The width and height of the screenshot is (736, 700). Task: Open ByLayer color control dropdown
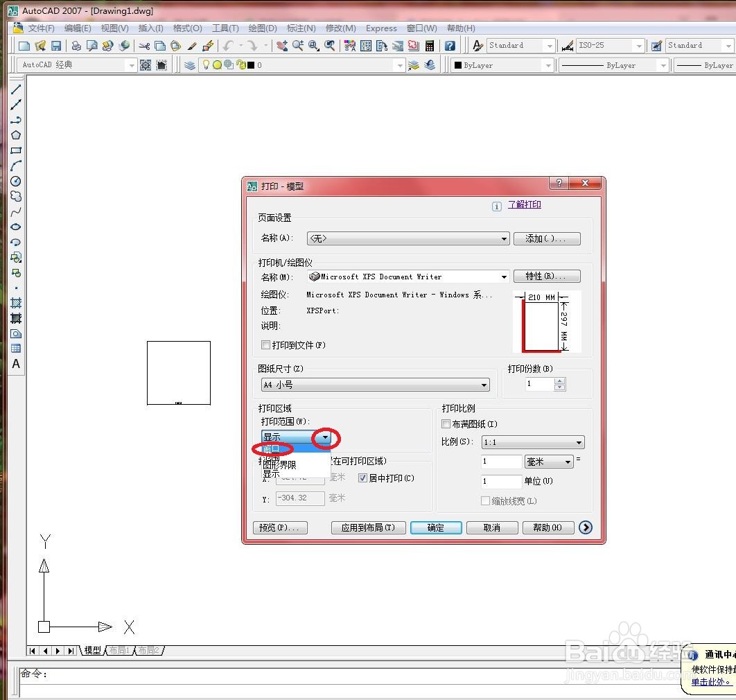(x=502, y=65)
